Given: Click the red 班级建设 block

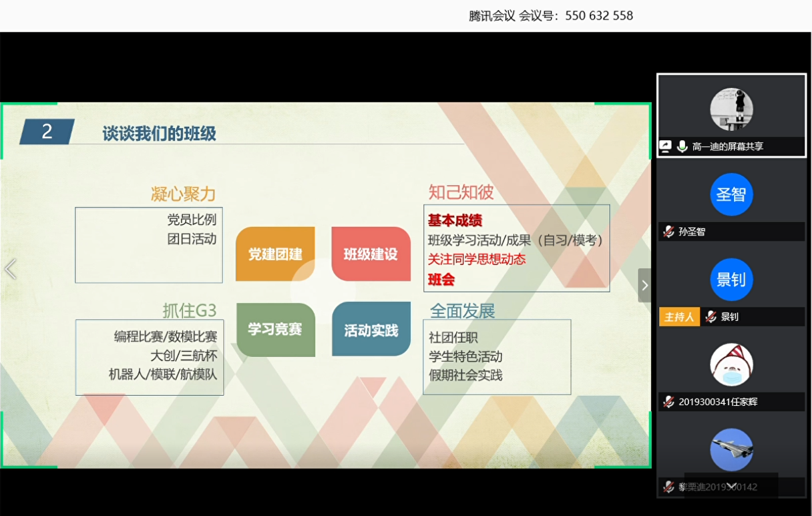Looking at the screenshot, I should coord(371,254).
